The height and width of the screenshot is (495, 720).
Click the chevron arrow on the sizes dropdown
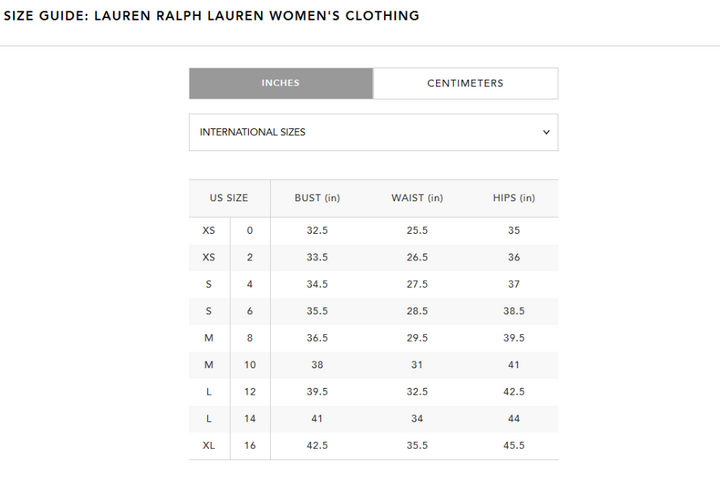click(x=546, y=132)
